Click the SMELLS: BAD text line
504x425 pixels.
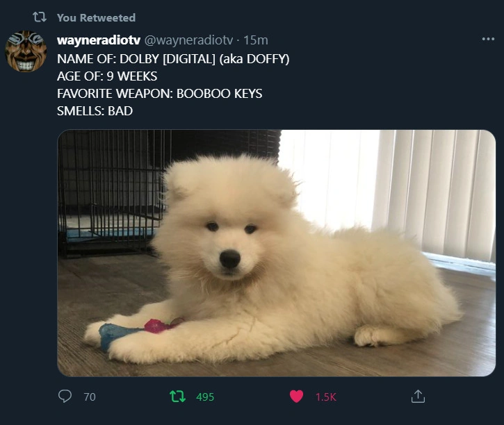(95, 111)
